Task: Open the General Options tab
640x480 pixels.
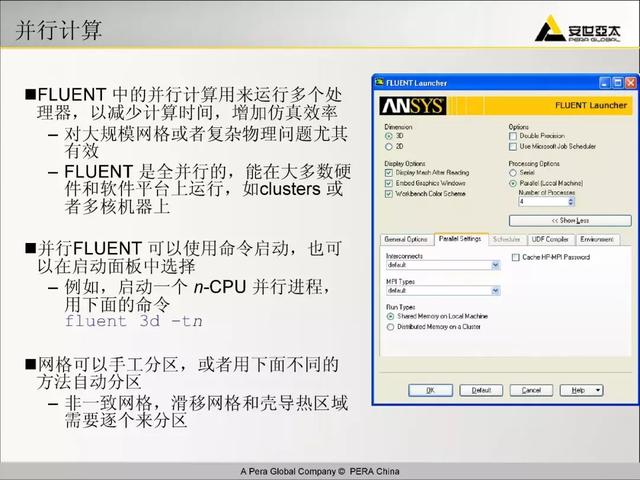Action: (x=406, y=240)
